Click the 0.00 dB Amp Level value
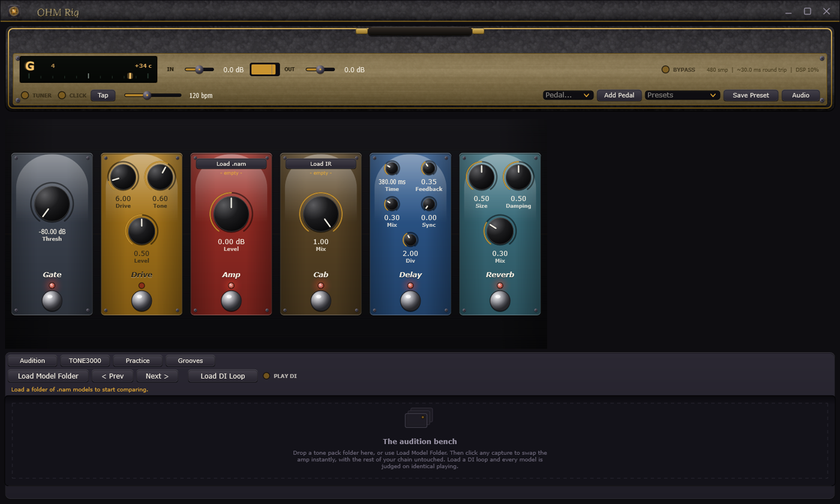This screenshot has width=840, height=504. coord(231,242)
